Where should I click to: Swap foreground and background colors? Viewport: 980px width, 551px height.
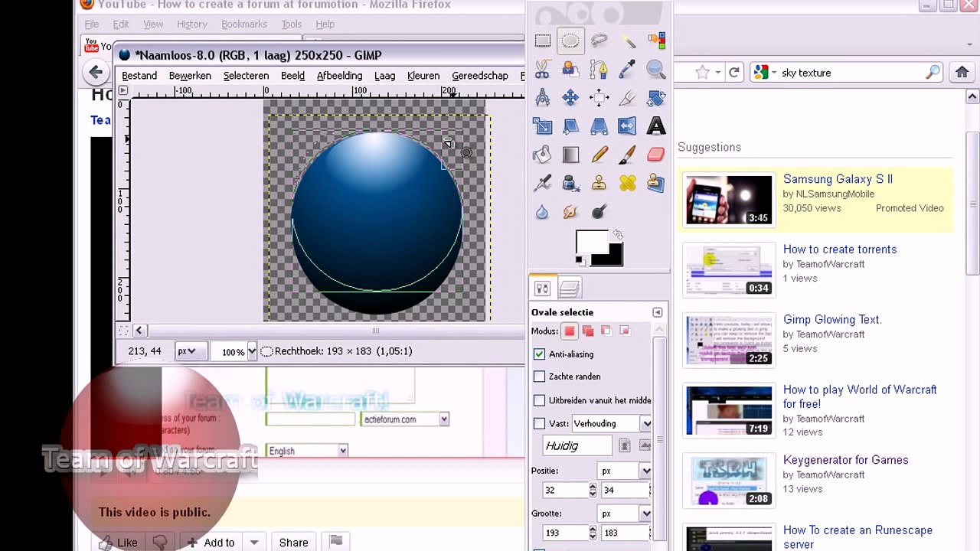click(618, 235)
